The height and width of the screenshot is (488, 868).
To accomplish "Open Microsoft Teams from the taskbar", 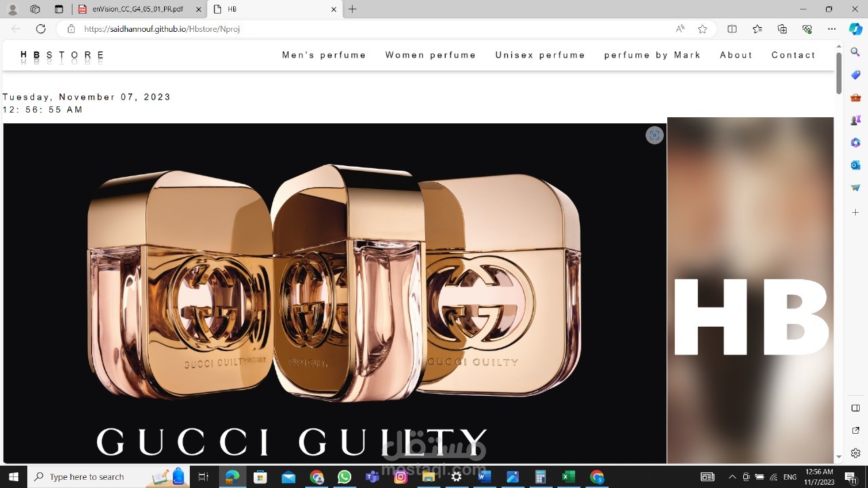I will click(372, 477).
